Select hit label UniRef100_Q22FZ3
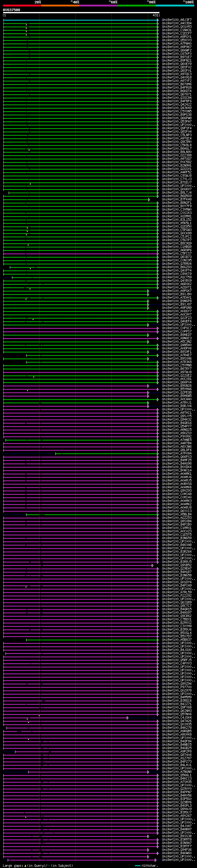This screenshot has height=868, width=197. tap(177, 318)
